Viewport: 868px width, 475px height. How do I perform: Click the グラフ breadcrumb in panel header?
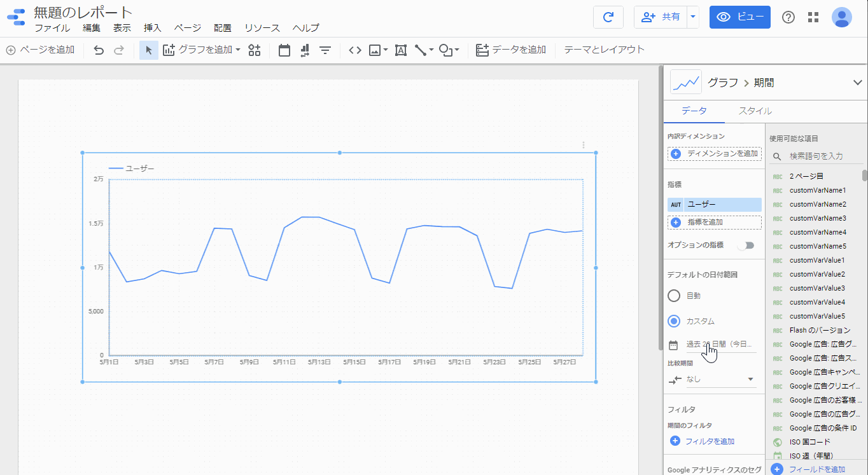(723, 83)
